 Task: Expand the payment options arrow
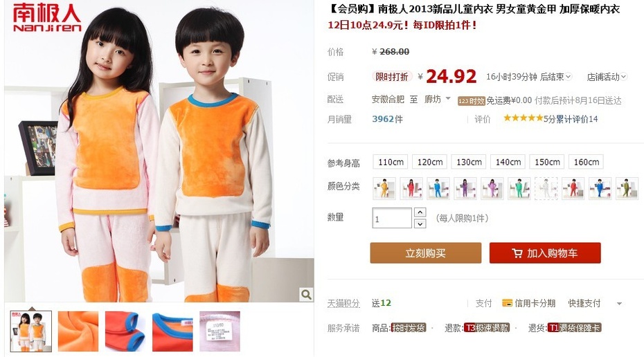click(619, 304)
